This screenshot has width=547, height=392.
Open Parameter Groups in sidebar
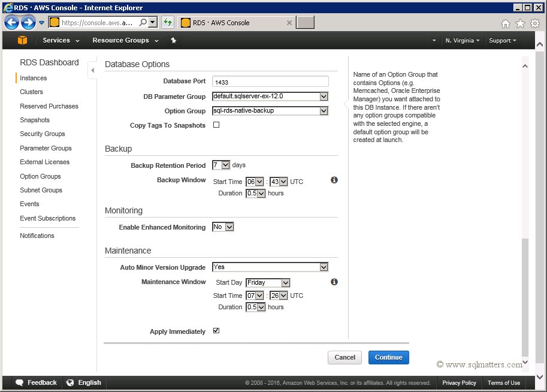click(x=46, y=148)
